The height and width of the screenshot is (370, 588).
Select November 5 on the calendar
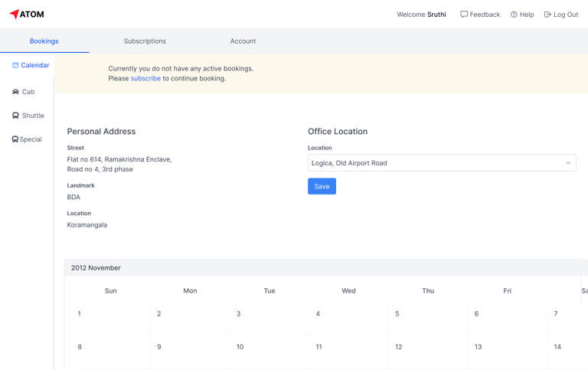click(397, 314)
